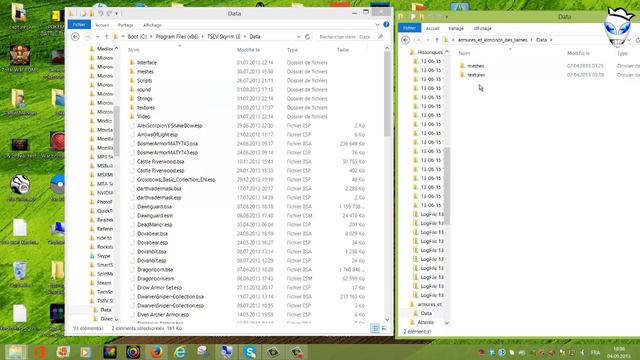Switch left window to details view icon
Viewport: 640px width, 360px height.
pos(375,328)
